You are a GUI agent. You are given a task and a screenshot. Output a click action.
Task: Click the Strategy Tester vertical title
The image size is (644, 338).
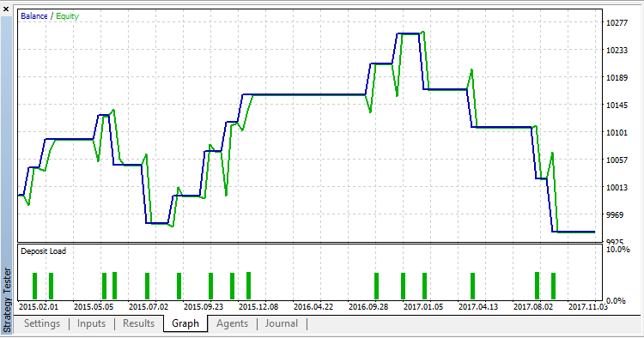(x=7, y=300)
